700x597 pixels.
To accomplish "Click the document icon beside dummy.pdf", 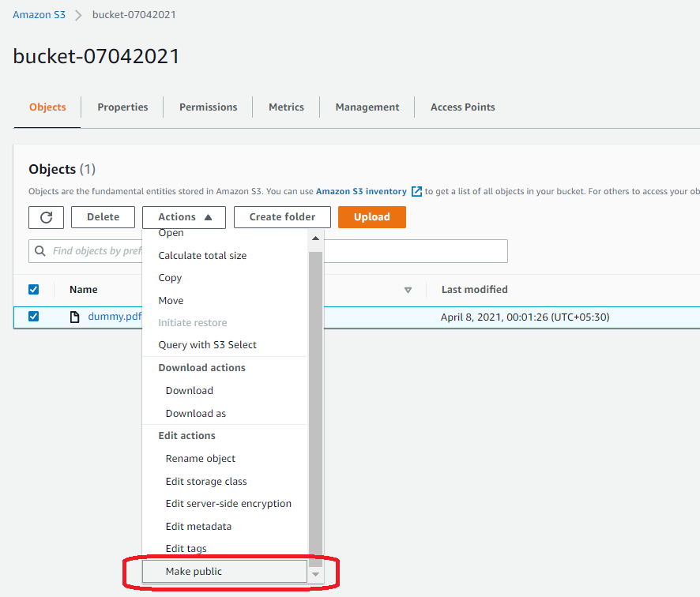I will tap(76, 315).
